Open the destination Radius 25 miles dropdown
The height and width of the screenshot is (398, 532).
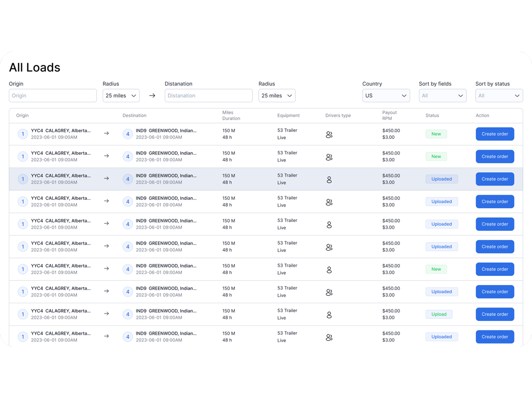click(277, 96)
